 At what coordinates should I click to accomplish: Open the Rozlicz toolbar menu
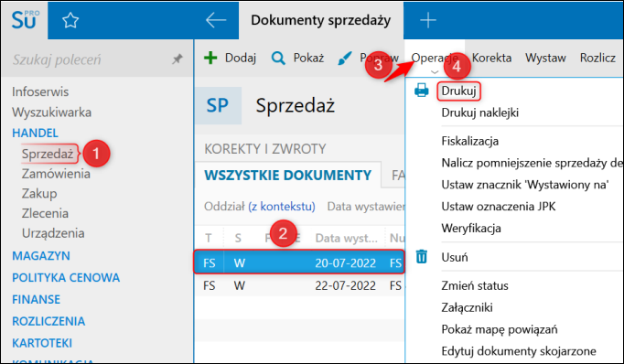(597, 59)
